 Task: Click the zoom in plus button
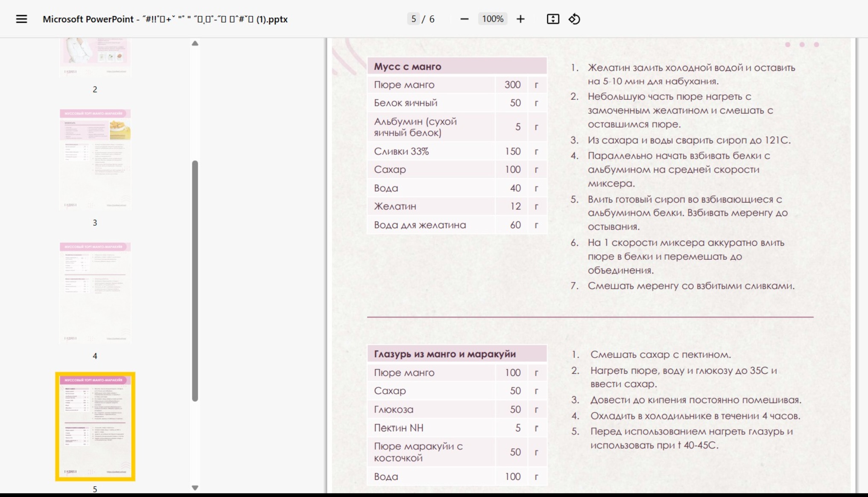[520, 19]
